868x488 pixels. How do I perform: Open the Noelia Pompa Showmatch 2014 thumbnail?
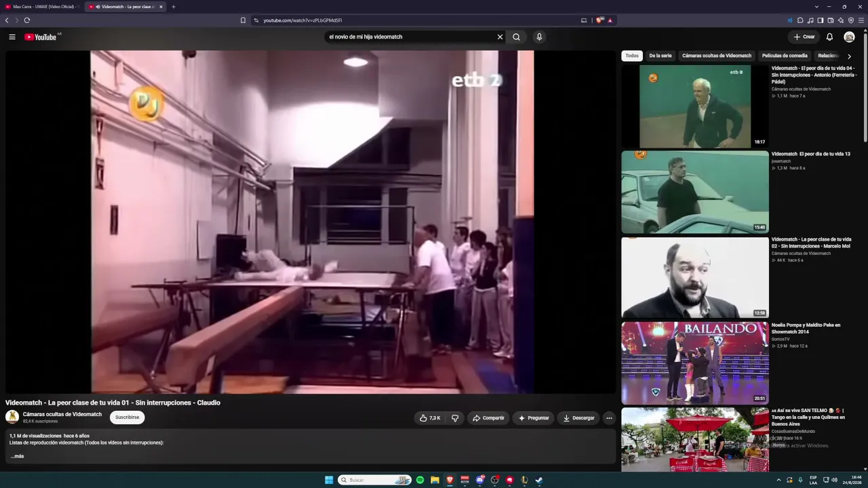click(695, 363)
